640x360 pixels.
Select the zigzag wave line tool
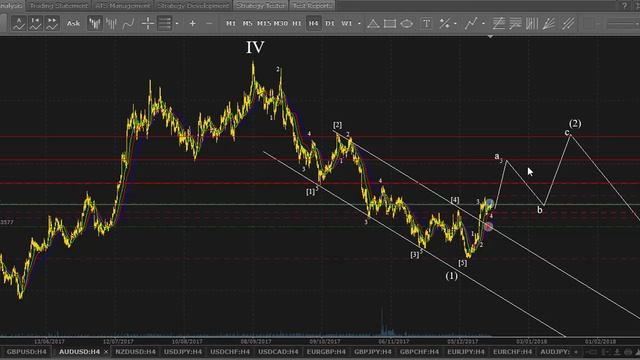tap(471, 23)
